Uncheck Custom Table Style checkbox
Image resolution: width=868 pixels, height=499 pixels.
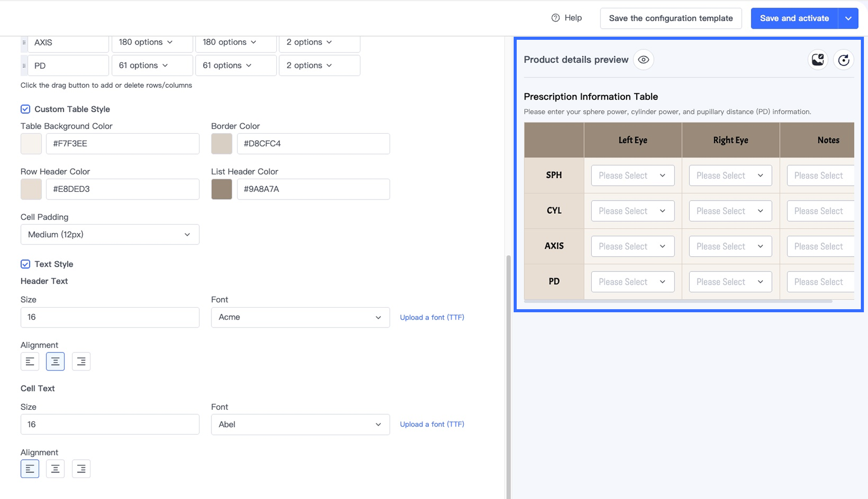click(25, 109)
